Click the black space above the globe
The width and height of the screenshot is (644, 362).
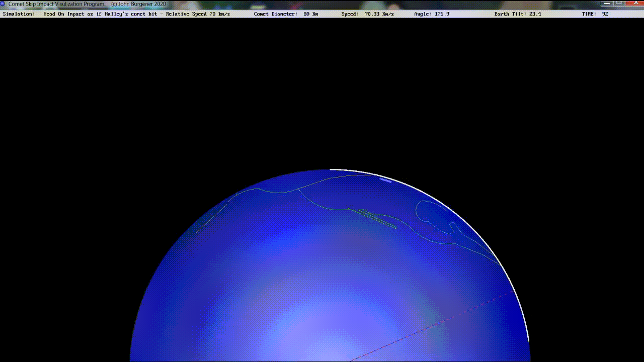tap(322, 90)
